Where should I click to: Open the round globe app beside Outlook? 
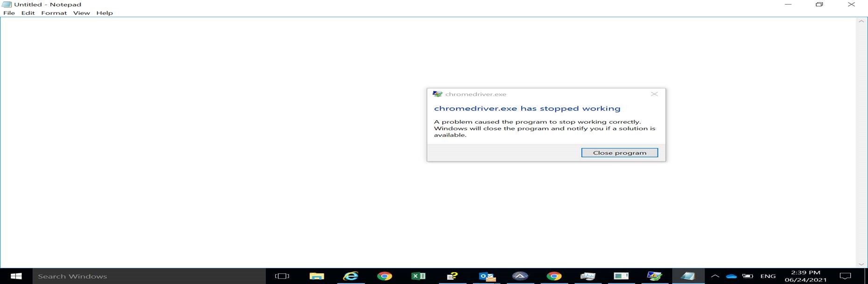pos(520,276)
